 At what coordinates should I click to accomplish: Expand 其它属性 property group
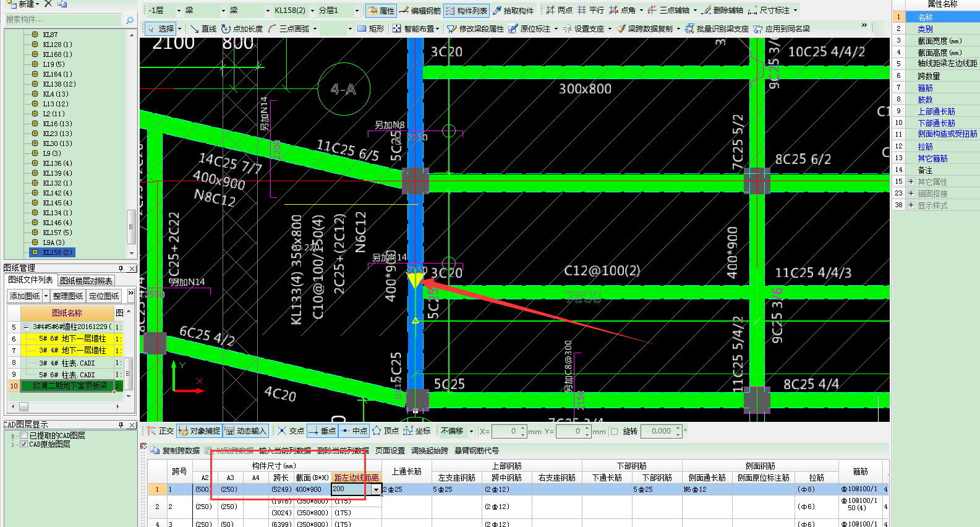pos(911,182)
